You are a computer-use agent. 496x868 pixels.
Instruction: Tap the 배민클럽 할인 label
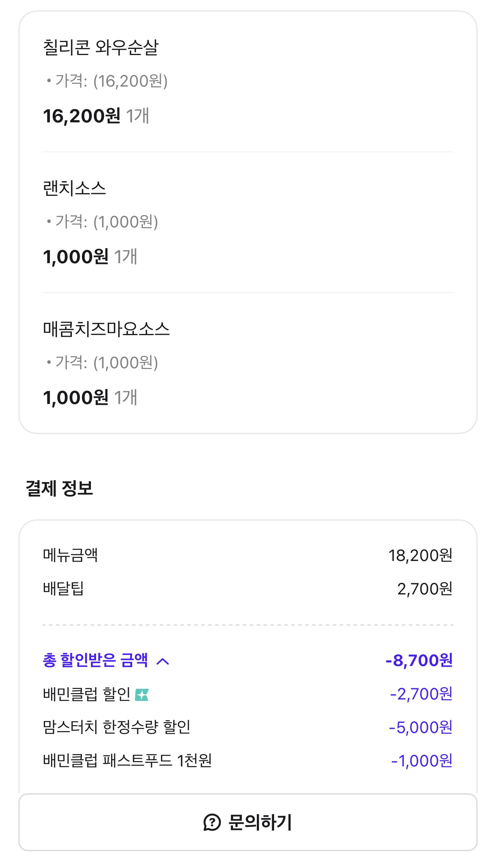[x=87, y=694]
